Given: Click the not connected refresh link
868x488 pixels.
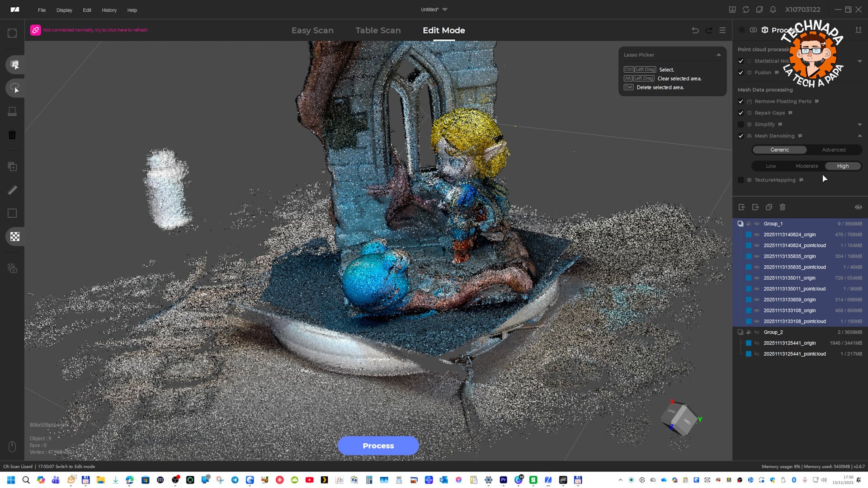Looking at the screenshot, I should click(95, 30).
